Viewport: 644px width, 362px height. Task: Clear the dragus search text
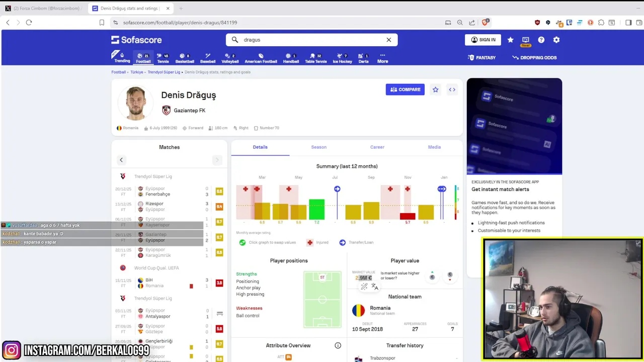[388, 40]
